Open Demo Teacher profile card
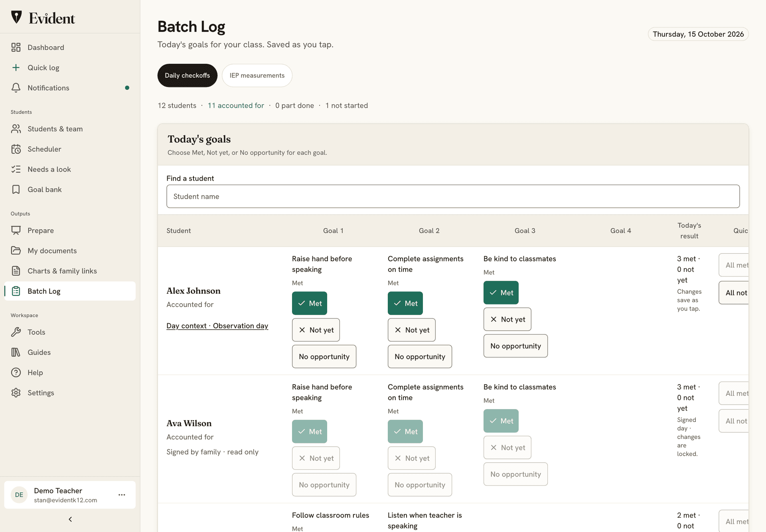Screen dimensions: 766x532 [x=70, y=495]
